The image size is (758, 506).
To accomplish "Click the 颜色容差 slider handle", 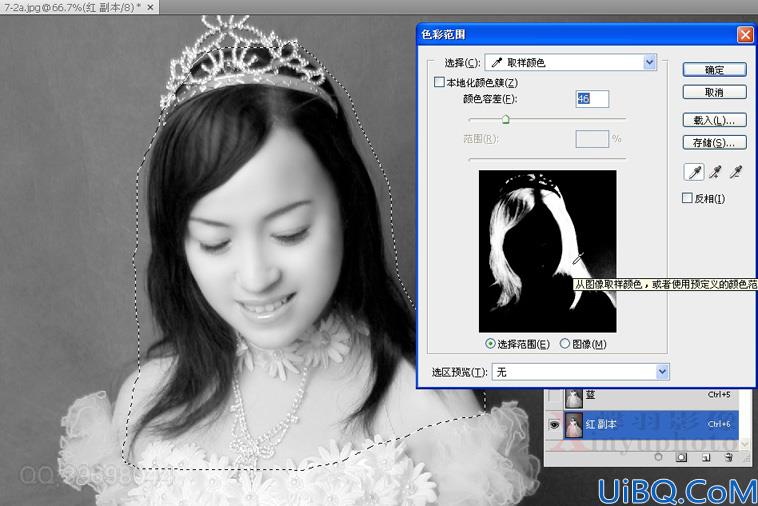I will (x=506, y=119).
